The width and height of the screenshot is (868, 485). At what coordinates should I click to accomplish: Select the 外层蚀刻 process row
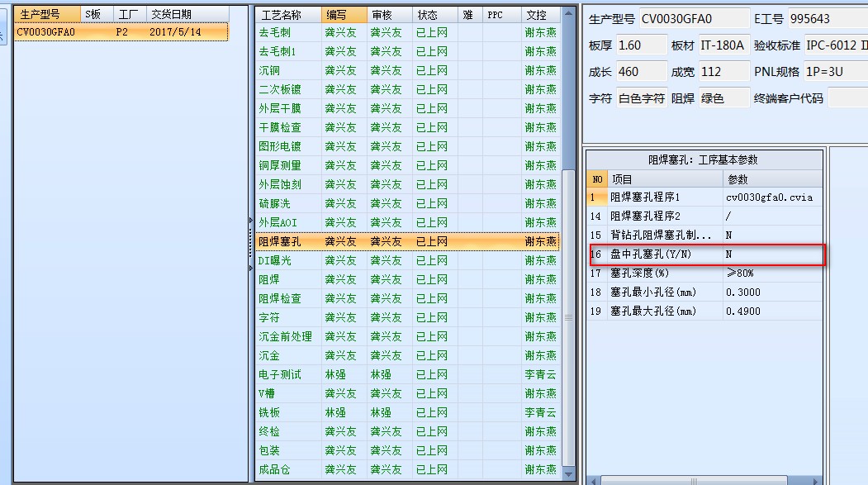tap(408, 184)
